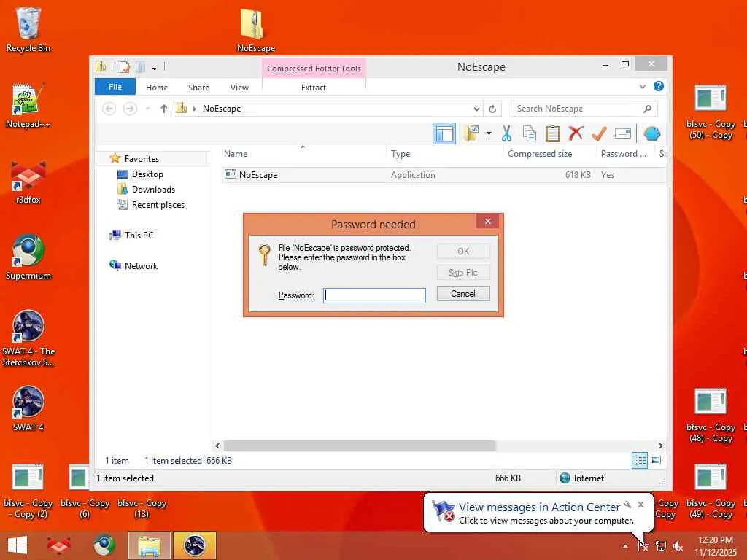Click View messages in Action Center
Image resolution: width=747 pixels, height=560 pixels.
coord(539,507)
